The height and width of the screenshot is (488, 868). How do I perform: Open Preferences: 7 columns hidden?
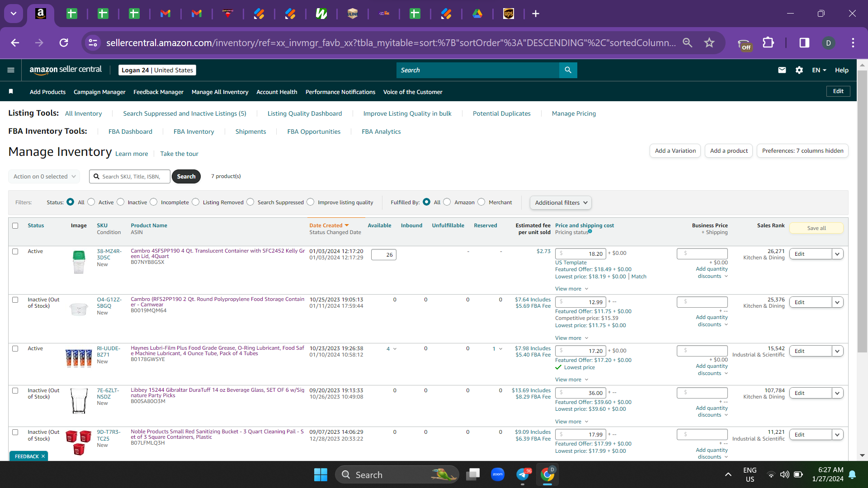point(802,150)
